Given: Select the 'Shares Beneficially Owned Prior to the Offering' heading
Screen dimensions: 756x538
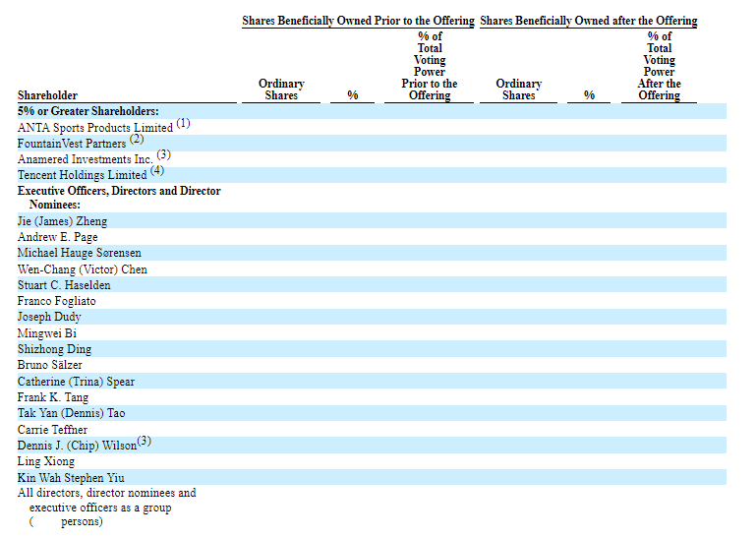Looking at the screenshot, I should click(x=358, y=21).
